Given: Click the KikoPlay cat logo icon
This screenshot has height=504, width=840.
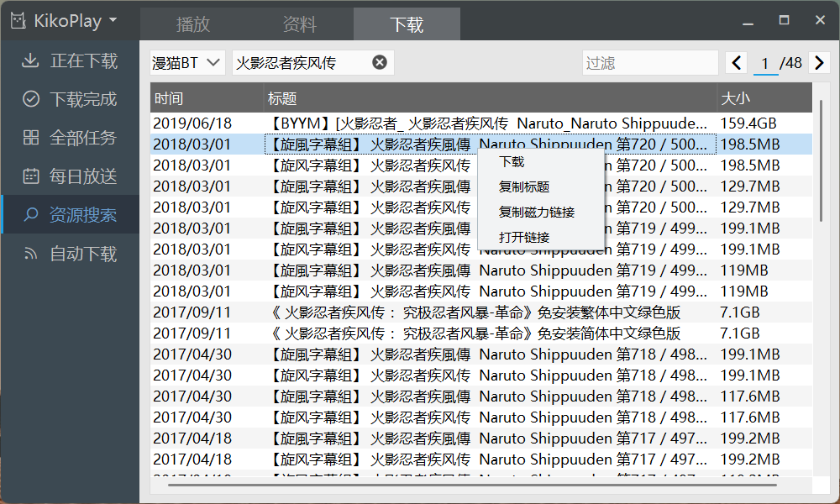Looking at the screenshot, I should pos(18,21).
